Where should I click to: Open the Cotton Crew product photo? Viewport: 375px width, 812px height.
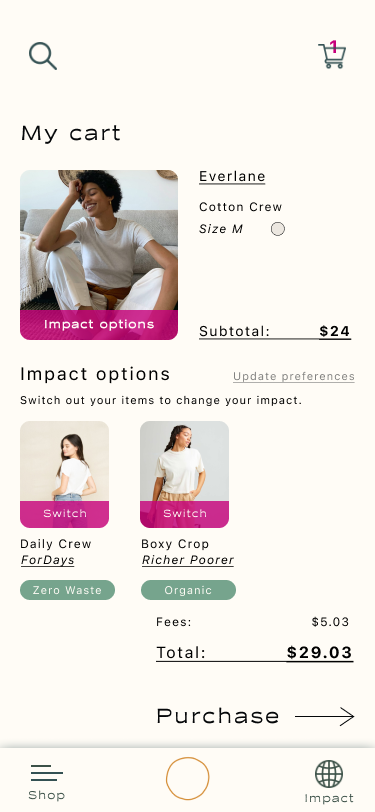coord(99,240)
